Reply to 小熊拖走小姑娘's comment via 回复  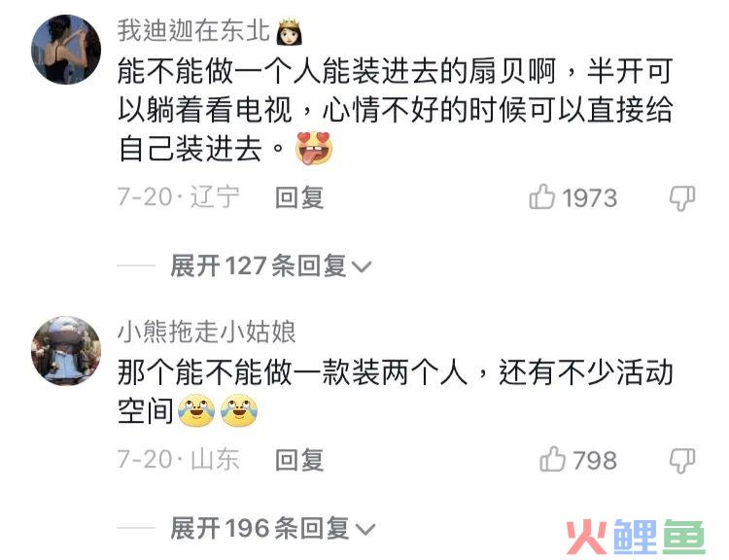click(x=299, y=460)
